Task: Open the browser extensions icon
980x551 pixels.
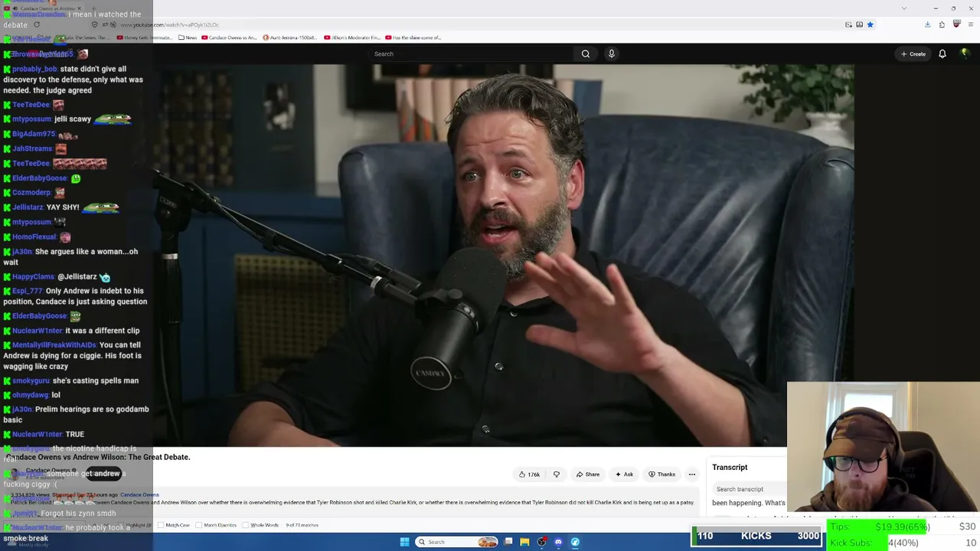Action: pyautogui.click(x=942, y=24)
